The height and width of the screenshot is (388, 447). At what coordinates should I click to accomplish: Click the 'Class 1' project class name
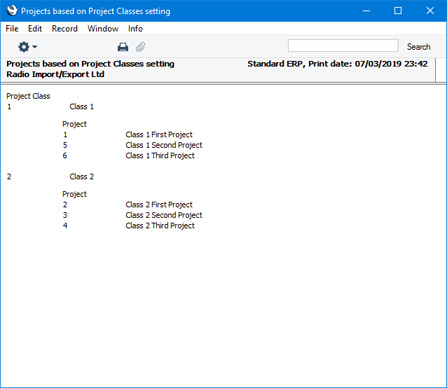point(82,107)
